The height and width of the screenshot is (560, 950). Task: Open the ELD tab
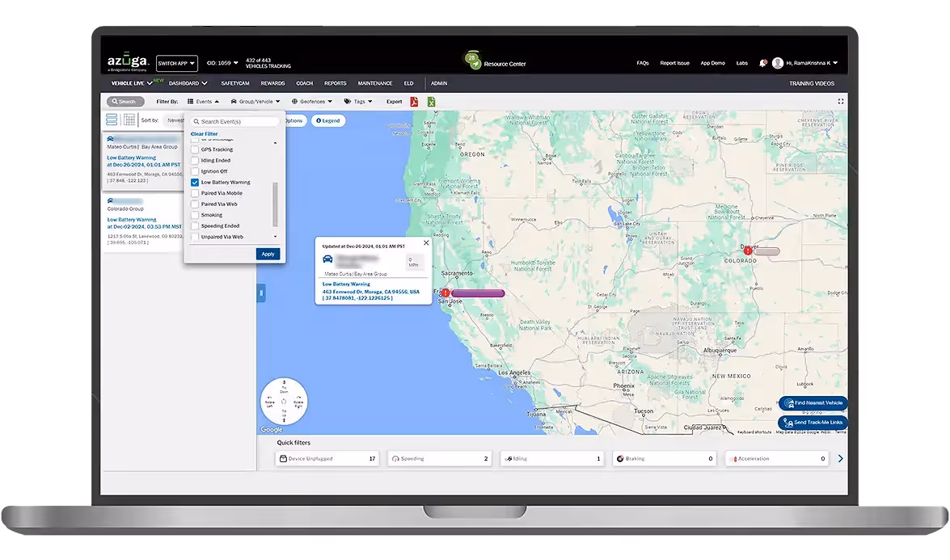pyautogui.click(x=409, y=83)
